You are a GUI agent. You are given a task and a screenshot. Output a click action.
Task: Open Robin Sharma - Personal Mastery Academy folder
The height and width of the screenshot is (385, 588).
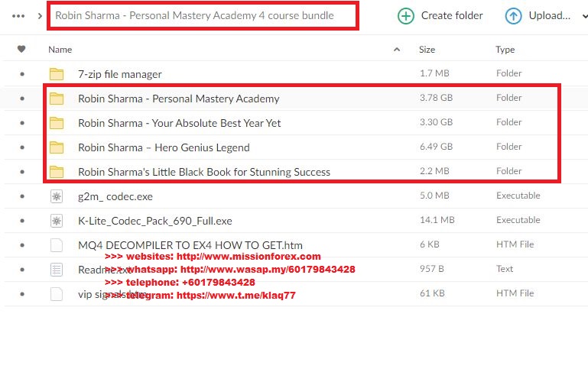click(178, 99)
